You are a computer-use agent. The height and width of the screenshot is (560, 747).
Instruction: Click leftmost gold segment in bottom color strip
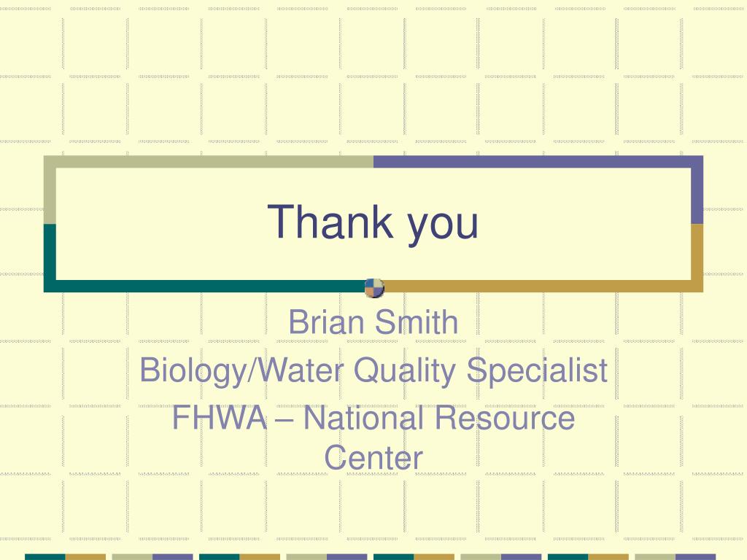coord(85,557)
